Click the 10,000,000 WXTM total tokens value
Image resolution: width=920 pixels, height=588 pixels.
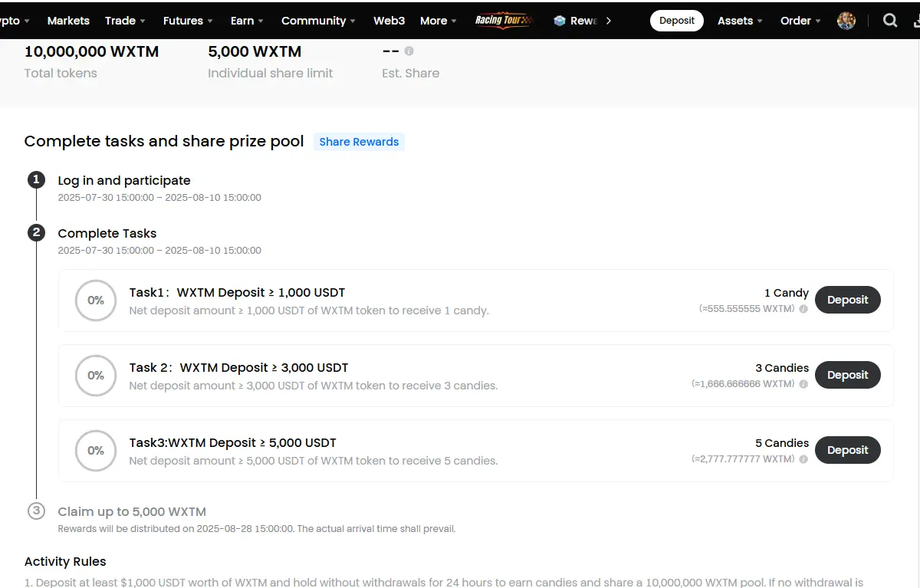pyautogui.click(x=92, y=51)
